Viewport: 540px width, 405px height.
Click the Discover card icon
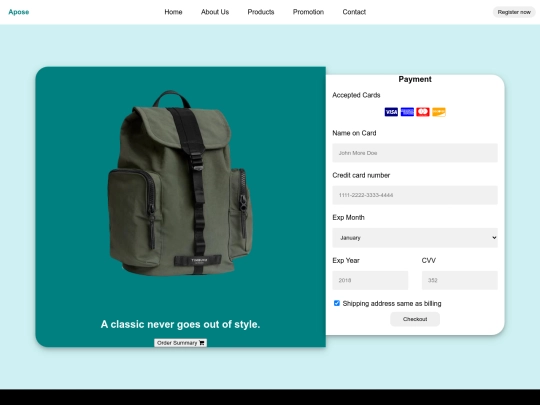(x=439, y=112)
